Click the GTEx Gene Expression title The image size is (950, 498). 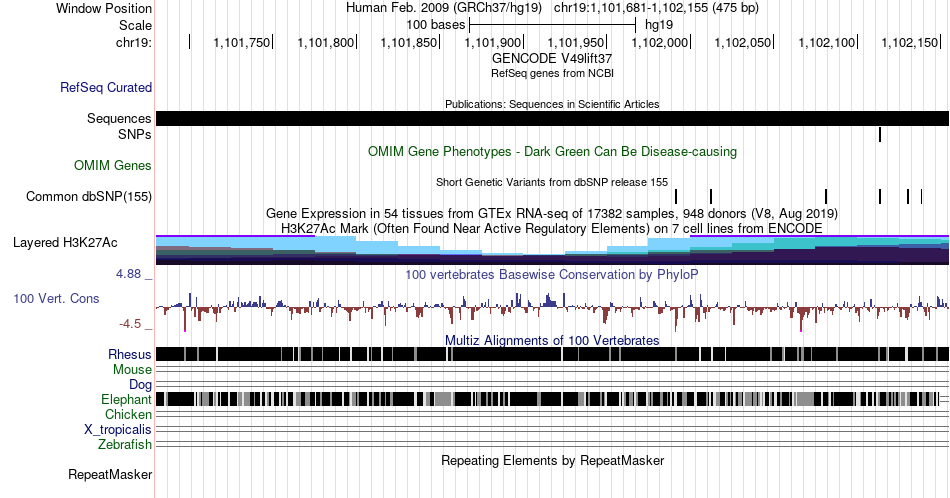(552, 213)
